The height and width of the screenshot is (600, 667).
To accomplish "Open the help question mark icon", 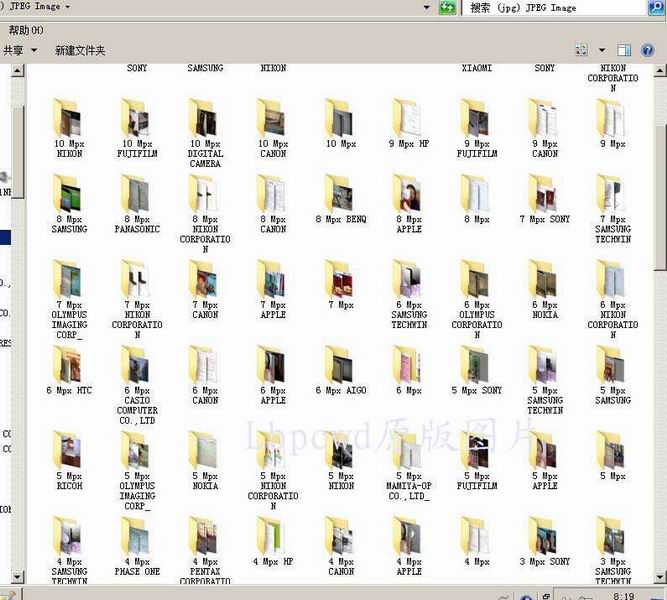I will pos(647,50).
